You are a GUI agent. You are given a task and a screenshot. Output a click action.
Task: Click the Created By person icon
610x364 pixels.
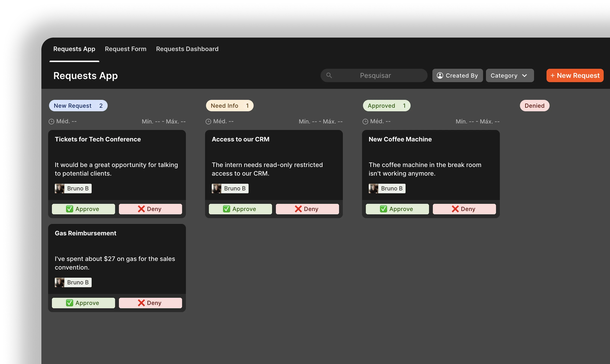440,76
